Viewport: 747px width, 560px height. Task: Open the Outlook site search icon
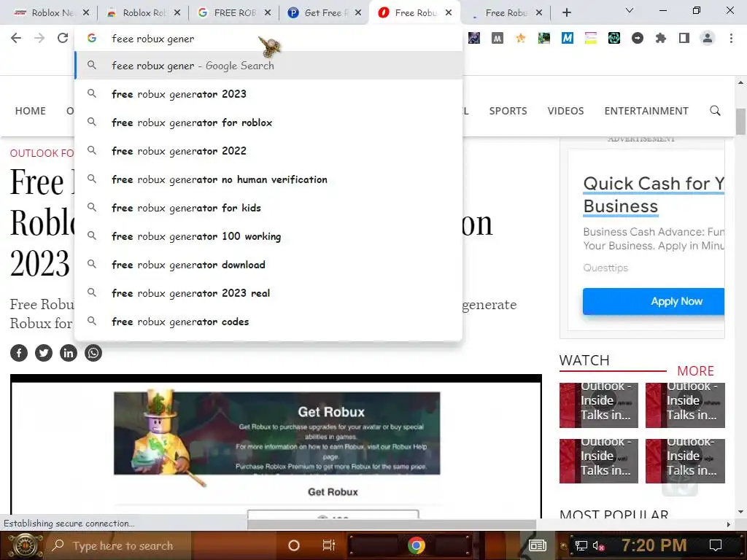pos(715,111)
